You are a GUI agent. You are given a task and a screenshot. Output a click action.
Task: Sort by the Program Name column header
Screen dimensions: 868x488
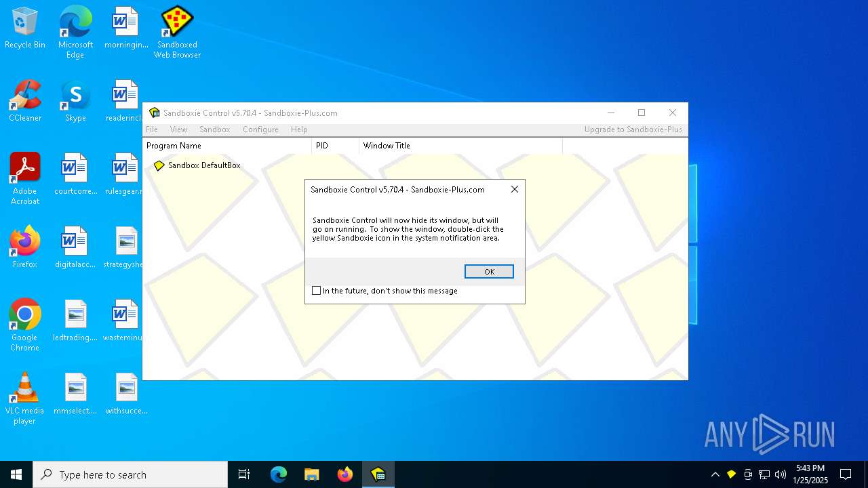tap(227, 146)
